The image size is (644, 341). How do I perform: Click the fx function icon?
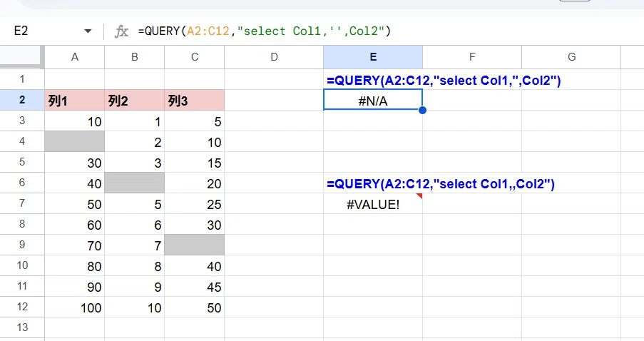121,31
